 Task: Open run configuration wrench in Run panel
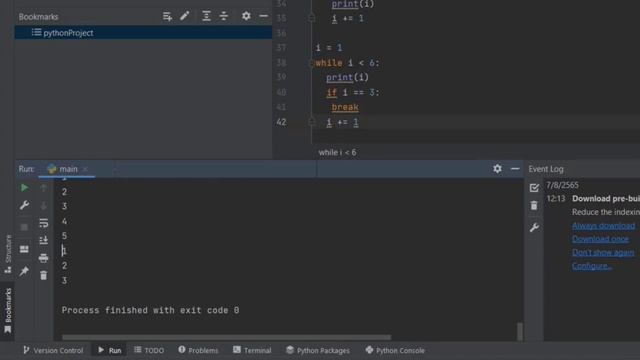pos(24,205)
